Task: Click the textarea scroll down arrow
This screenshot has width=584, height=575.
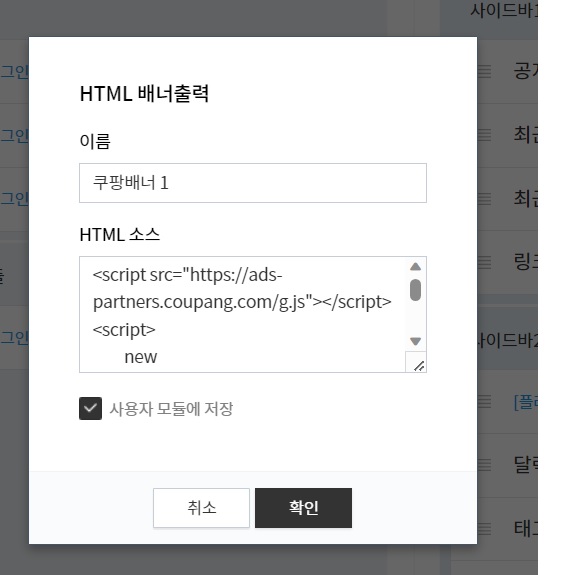Action: pyautogui.click(x=415, y=341)
